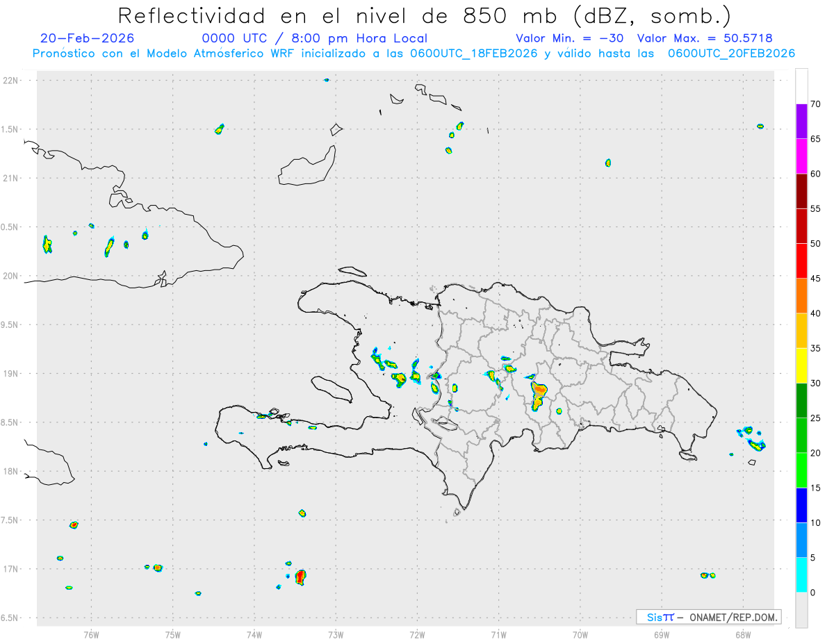834x644 pixels.
Task: Click the '75W' longitude label
Action: point(172,634)
